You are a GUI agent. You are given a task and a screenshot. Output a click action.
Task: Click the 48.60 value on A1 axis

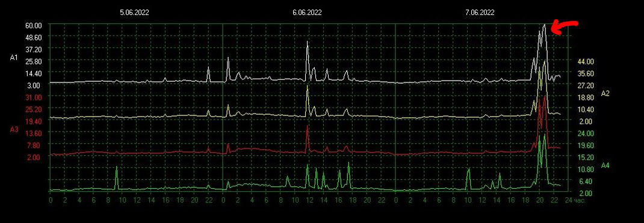[x=33, y=37]
